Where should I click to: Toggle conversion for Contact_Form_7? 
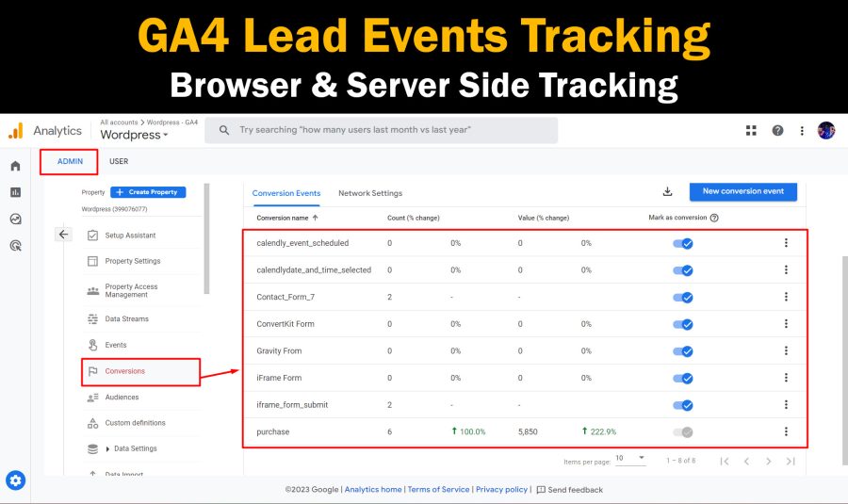coord(682,298)
